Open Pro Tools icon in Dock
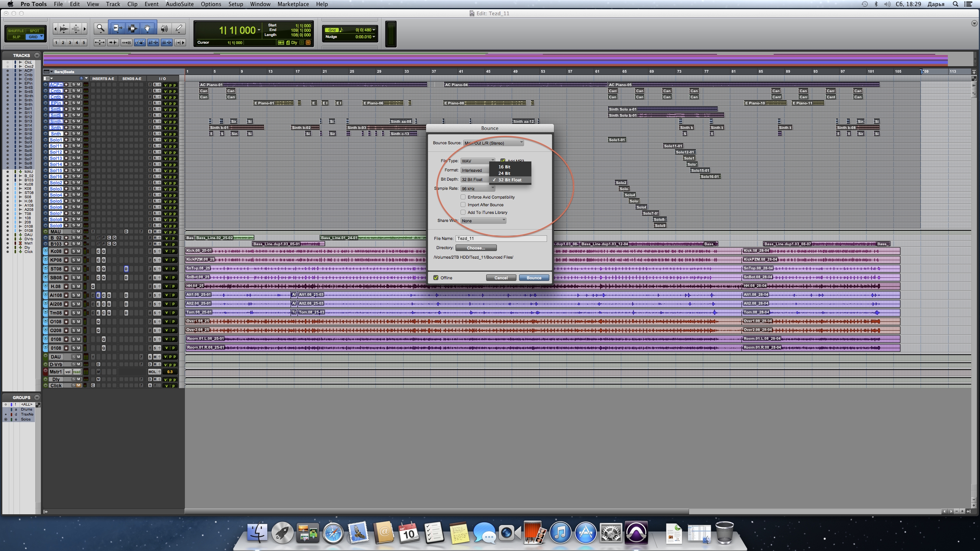Viewport: 980px width, 551px height. tap(636, 533)
